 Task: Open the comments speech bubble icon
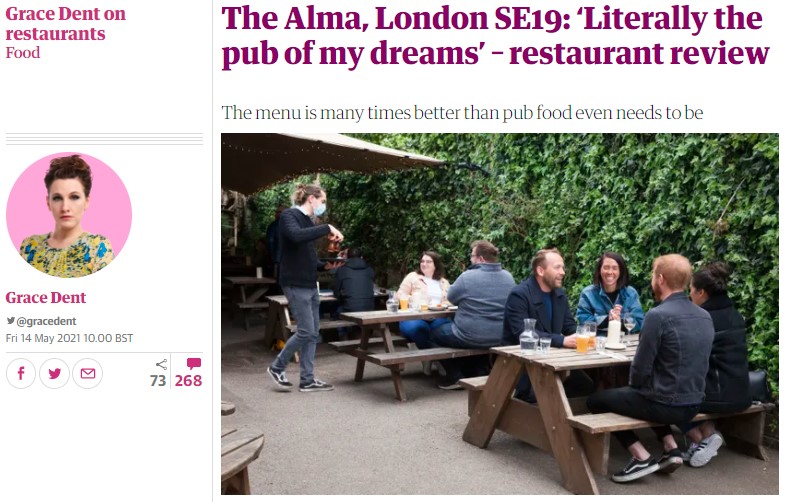(193, 363)
